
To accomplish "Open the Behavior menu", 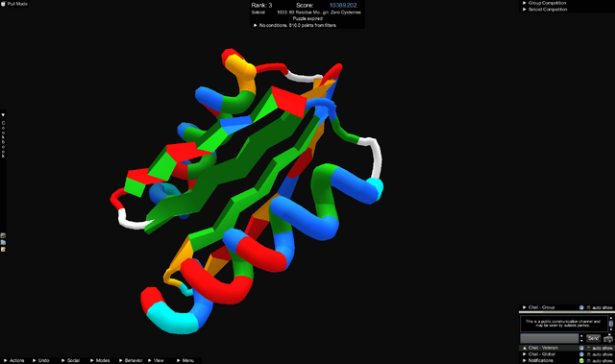I will [131, 360].
